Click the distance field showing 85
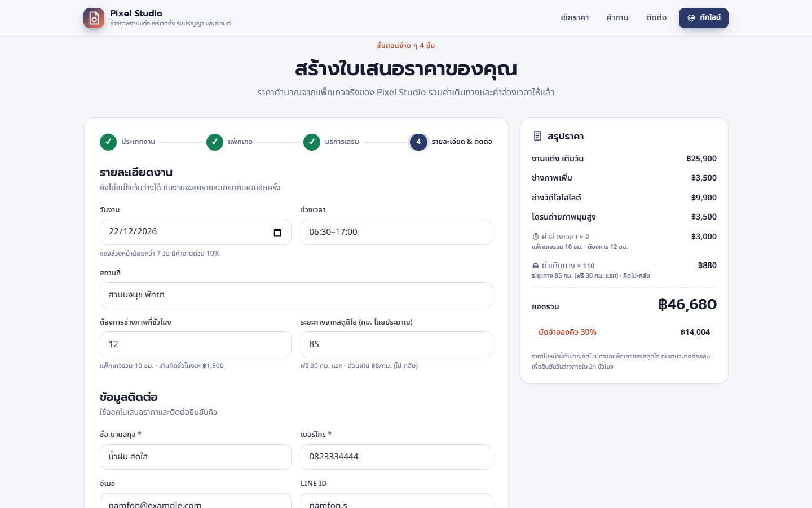 (x=396, y=344)
